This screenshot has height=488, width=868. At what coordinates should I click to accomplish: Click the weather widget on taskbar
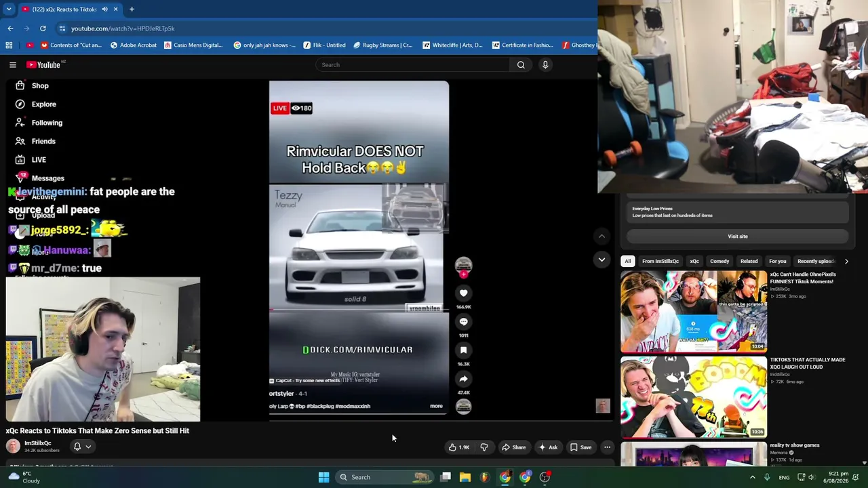click(23, 477)
